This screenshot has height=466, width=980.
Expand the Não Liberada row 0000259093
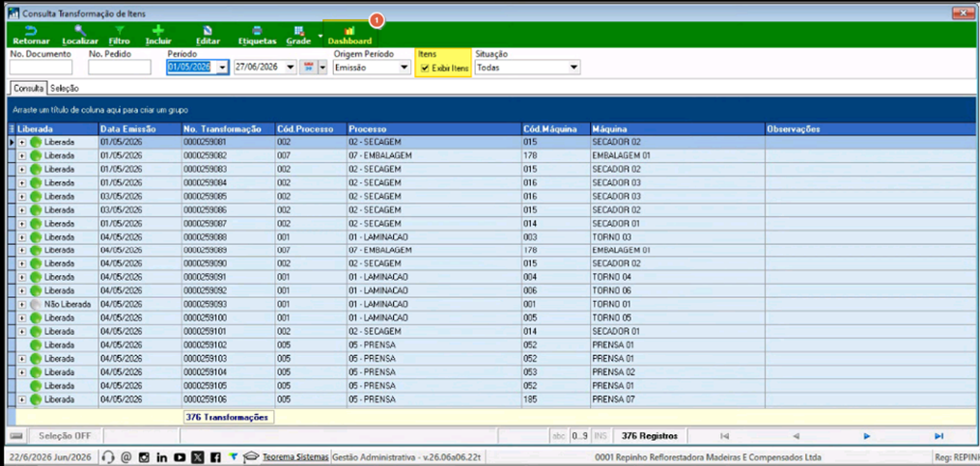click(x=22, y=305)
